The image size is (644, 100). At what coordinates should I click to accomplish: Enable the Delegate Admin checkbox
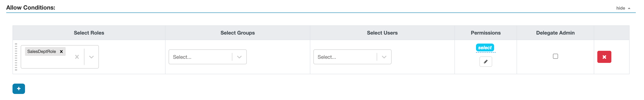[555, 56]
